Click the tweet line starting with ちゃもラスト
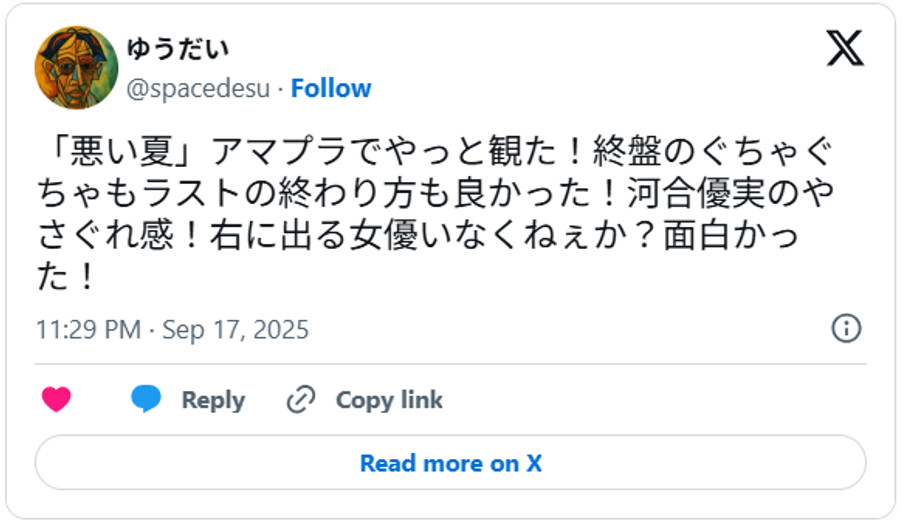Screen dimensions: 902x527 click(400, 193)
